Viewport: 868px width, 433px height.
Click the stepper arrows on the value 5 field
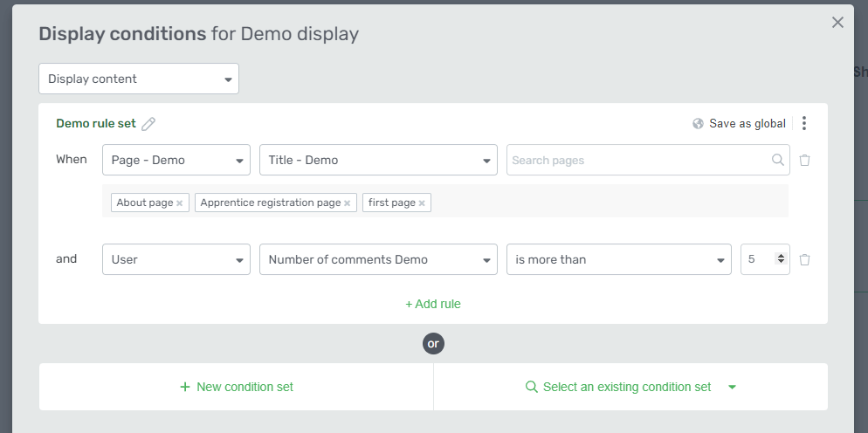(x=781, y=259)
